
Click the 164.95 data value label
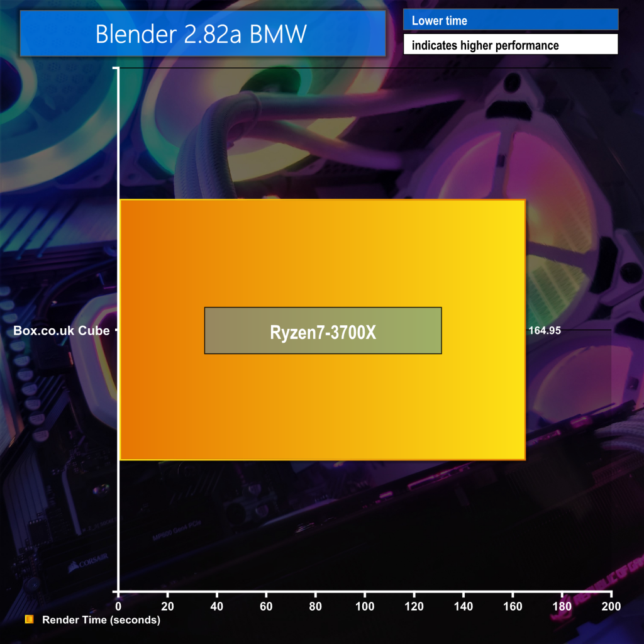545,331
